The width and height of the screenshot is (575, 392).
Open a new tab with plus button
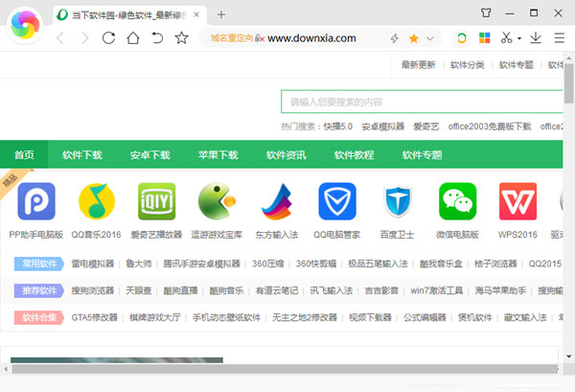click(220, 14)
